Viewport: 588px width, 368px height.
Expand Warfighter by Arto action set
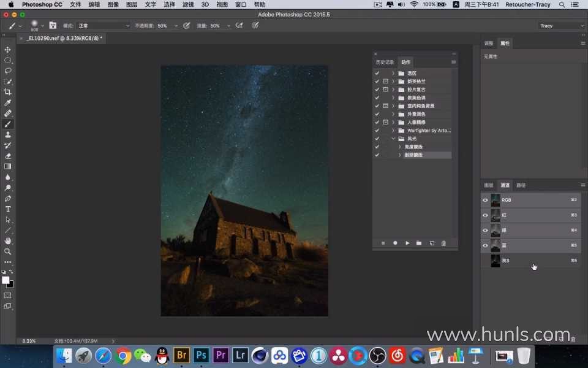click(393, 130)
